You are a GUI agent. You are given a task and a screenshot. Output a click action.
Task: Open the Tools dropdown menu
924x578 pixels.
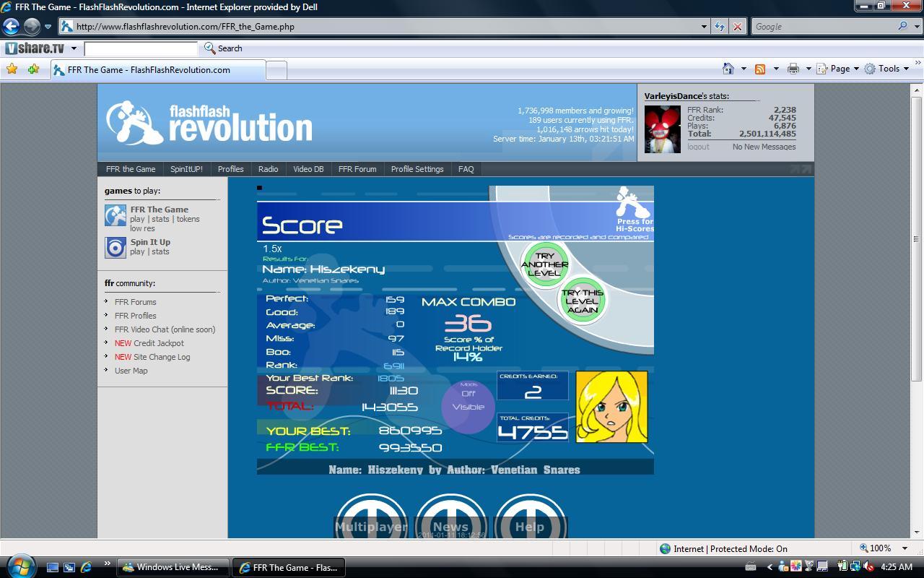click(886, 69)
